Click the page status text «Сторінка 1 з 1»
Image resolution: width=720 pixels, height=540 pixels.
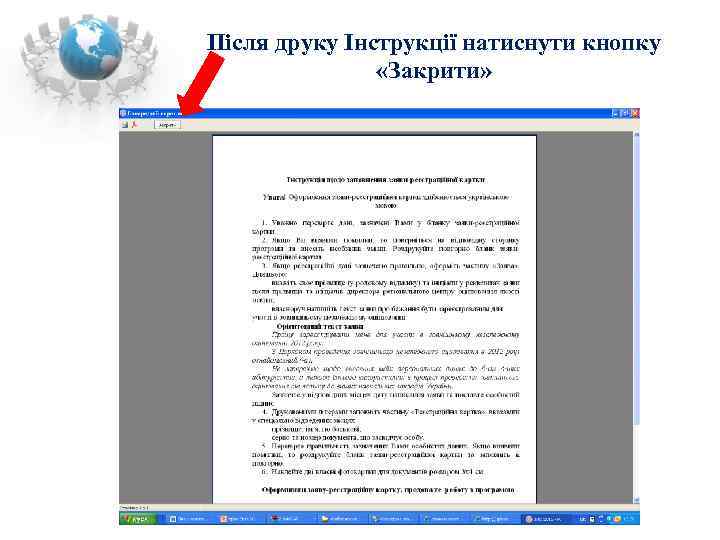(134, 508)
